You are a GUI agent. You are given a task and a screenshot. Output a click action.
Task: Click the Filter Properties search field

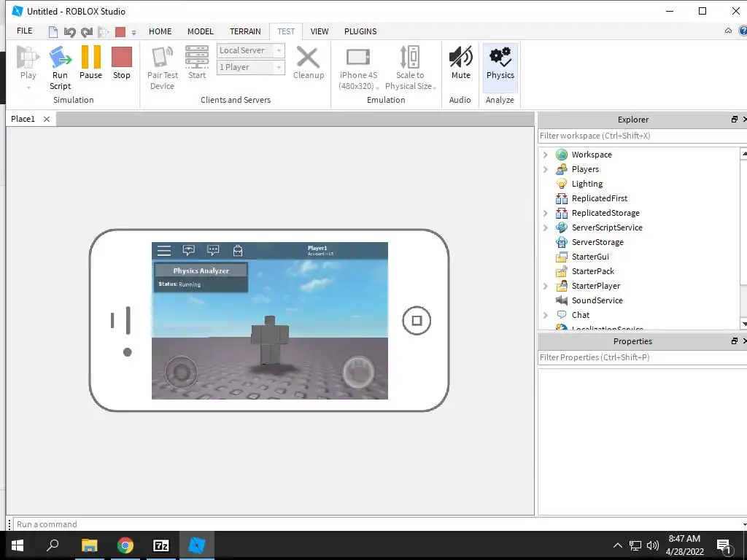pos(642,357)
